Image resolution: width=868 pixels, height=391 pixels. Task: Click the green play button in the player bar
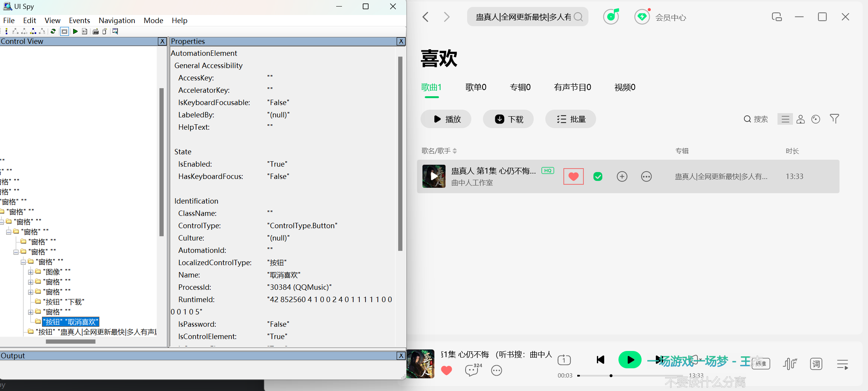[x=630, y=360]
